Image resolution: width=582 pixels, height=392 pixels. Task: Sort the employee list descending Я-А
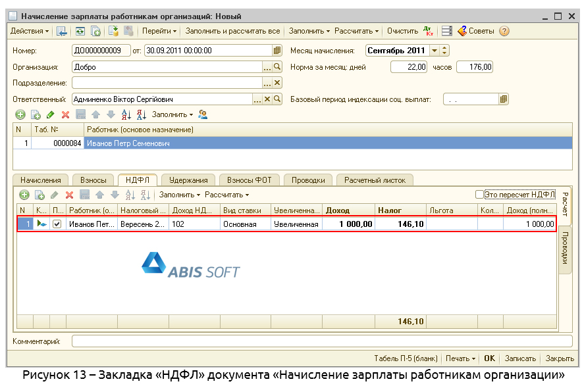(x=142, y=114)
